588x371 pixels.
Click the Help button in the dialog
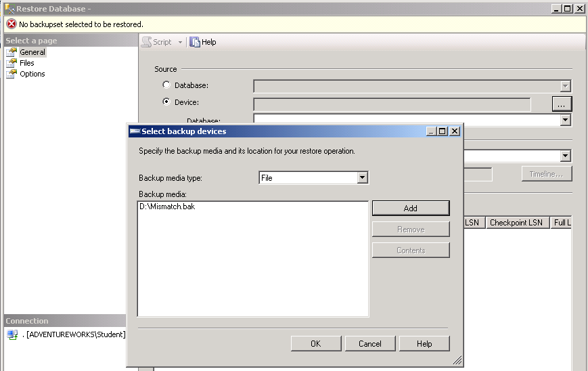tap(424, 343)
